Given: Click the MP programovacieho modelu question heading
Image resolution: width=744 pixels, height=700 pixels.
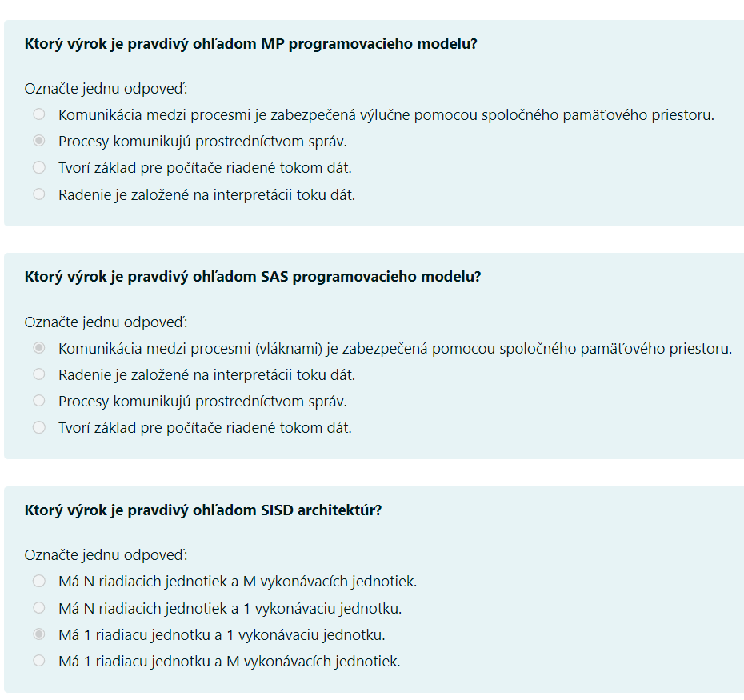Looking at the screenshot, I should (x=250, y=44).
